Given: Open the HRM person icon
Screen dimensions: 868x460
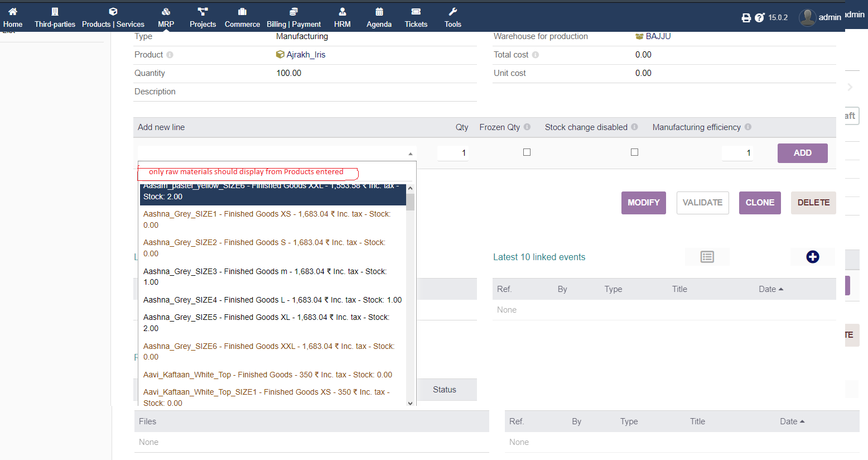Looking at the screenshot, I should [343, 11].
